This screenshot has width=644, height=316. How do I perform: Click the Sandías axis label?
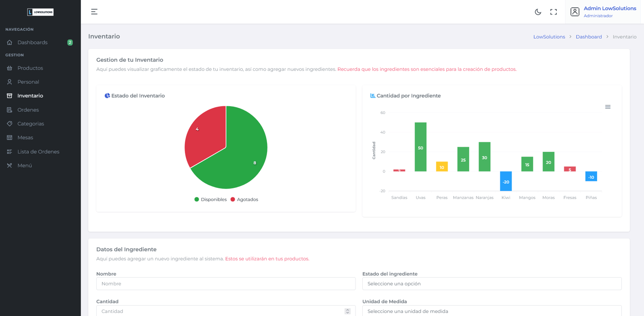tap(399, 198)
